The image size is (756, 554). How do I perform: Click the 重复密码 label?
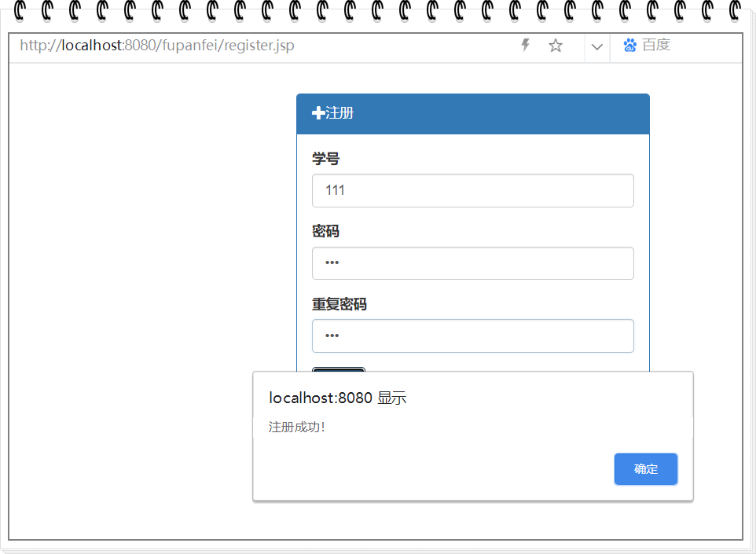click(x=339, y=304)
